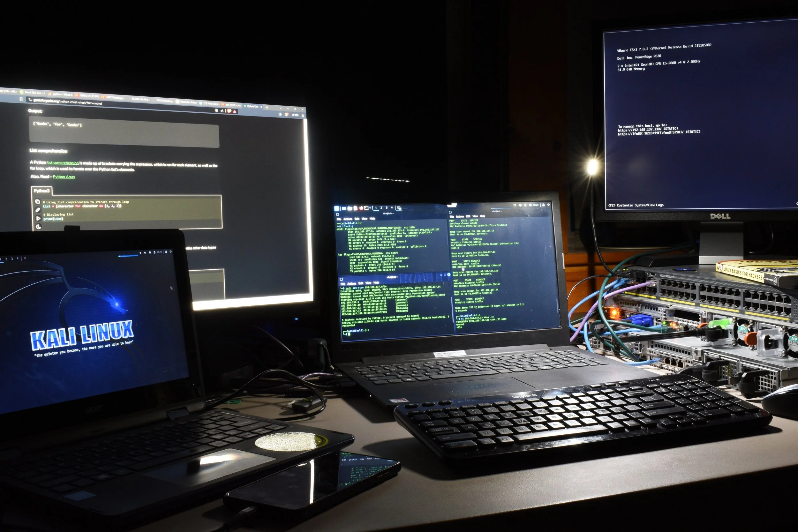Toggle the VPN button in browser toolbar
This screenshot has width=798, height=532.
(x=295, y=115)
